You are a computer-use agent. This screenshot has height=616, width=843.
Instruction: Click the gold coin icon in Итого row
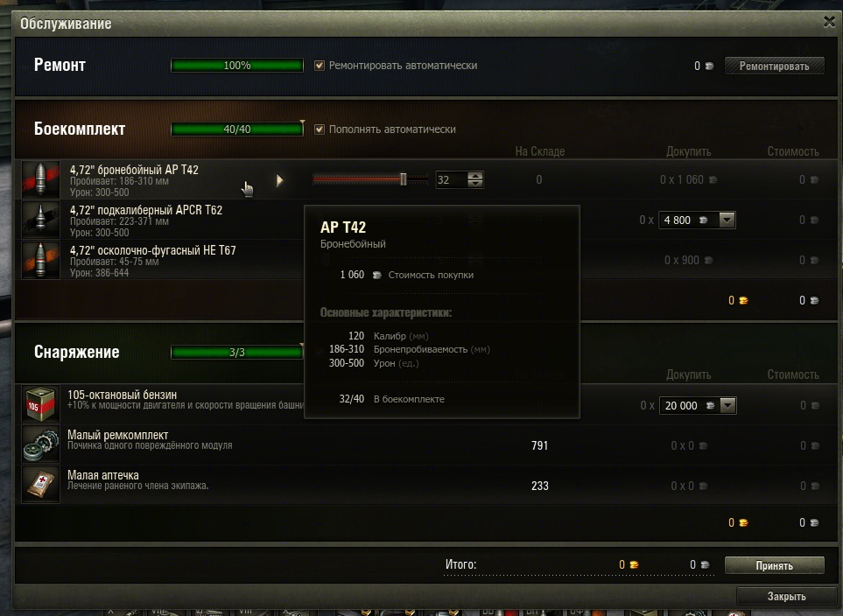coord(635,564)
